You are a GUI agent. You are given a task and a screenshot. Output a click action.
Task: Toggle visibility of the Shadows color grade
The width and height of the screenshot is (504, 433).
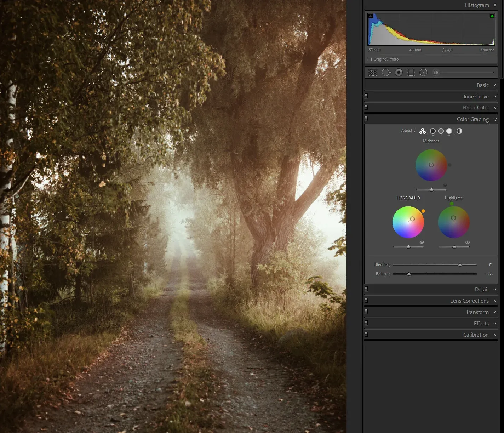click(422, 242)
